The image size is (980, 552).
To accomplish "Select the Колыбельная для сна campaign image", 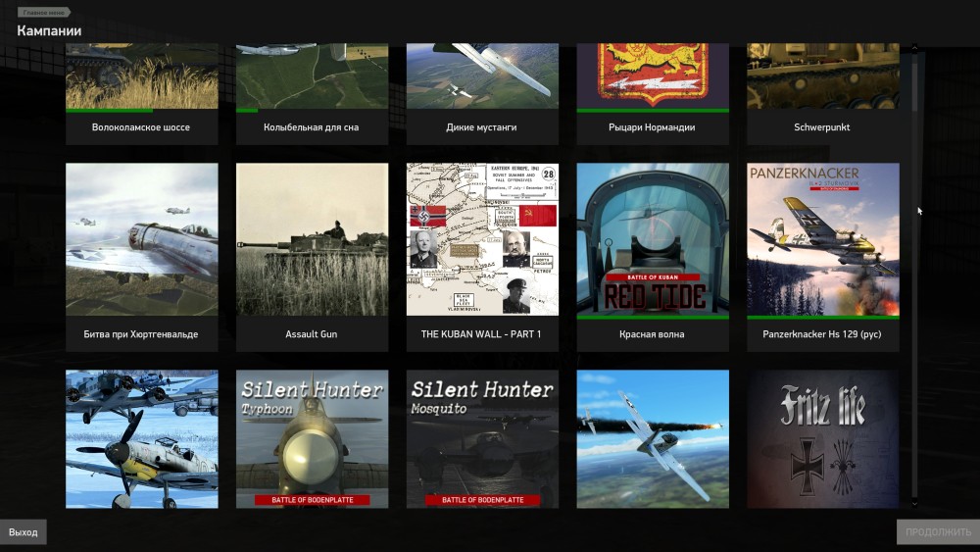I will pyautogui.click(x=312, y=75).
